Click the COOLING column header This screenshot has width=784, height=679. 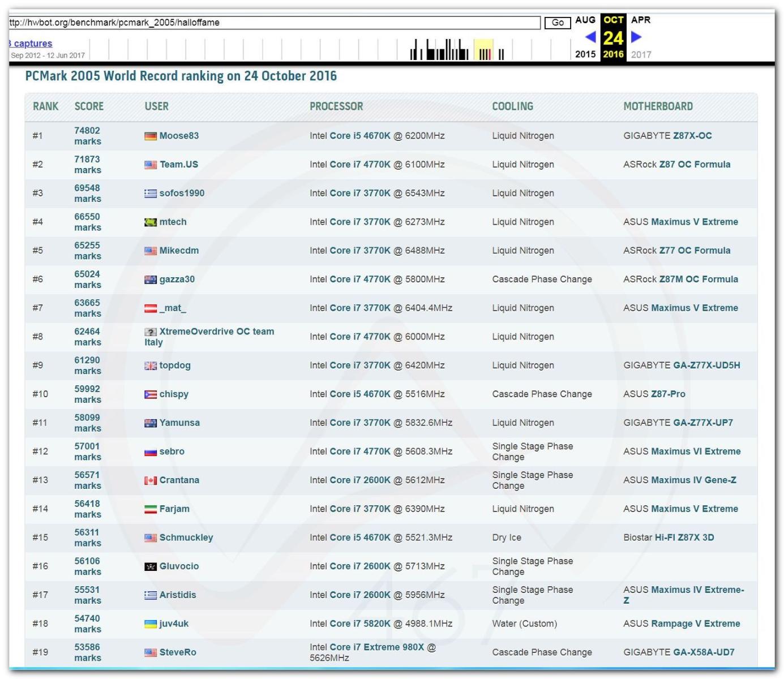pyautogui.click(x=513, y=107)
